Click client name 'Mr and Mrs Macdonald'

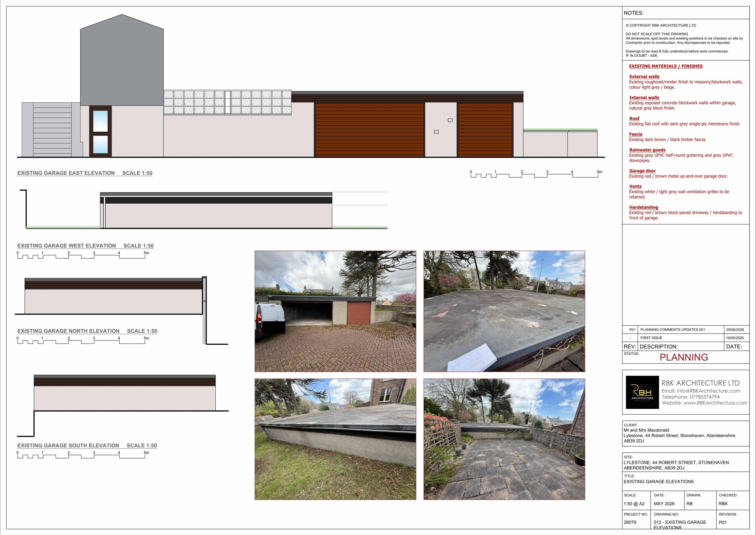(x=646, y=430)
